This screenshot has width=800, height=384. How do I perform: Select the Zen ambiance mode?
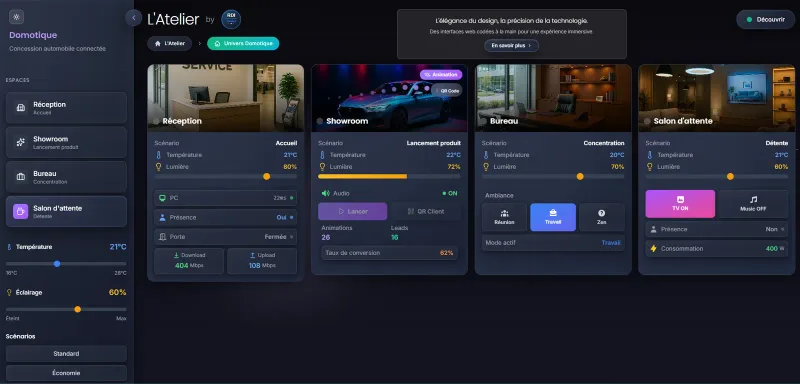[602, 217]
